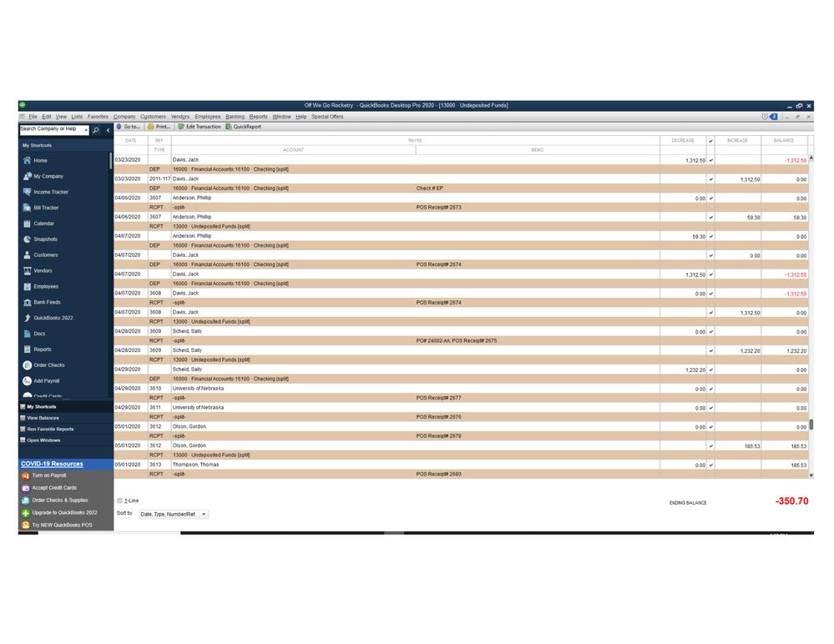
Task: Select Open Windows panel
Action: pyautogui.click(x=66, y=440)
